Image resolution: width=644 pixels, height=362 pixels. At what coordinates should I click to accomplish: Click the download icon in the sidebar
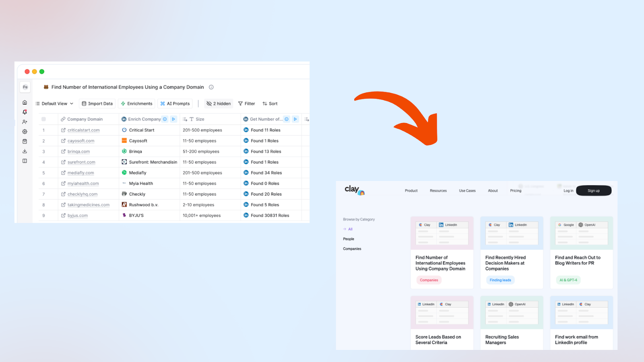(25, 151)
